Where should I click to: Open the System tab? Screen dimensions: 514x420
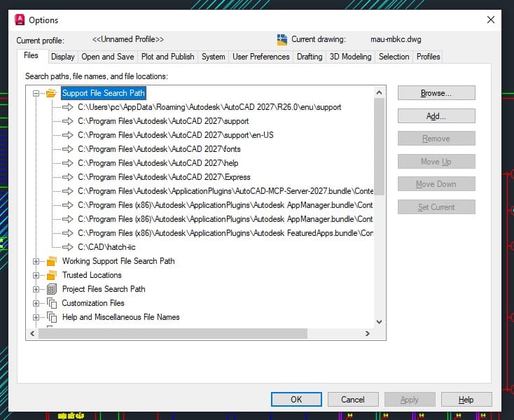pyautogui.click(x=214, y=57)
